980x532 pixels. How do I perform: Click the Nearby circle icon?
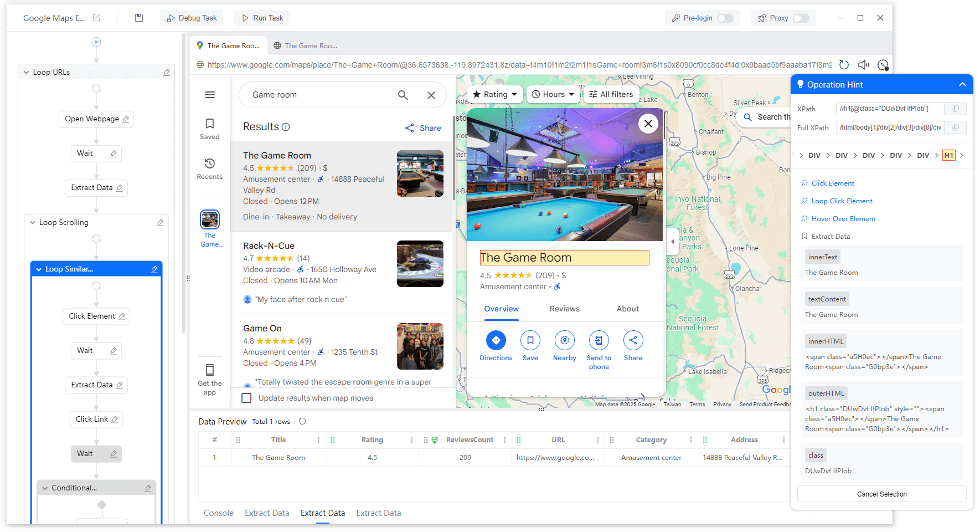[x=565, y=340]
